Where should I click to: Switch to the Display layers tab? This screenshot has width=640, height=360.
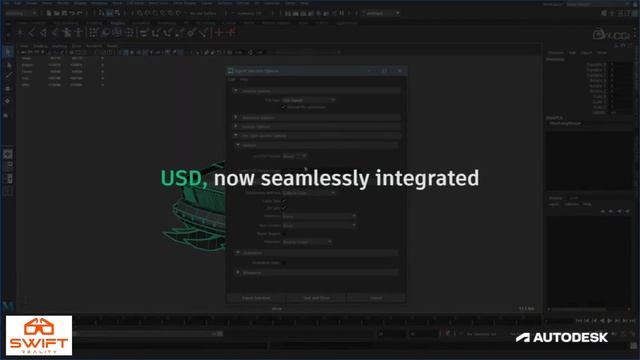click(x=556, y=198)
